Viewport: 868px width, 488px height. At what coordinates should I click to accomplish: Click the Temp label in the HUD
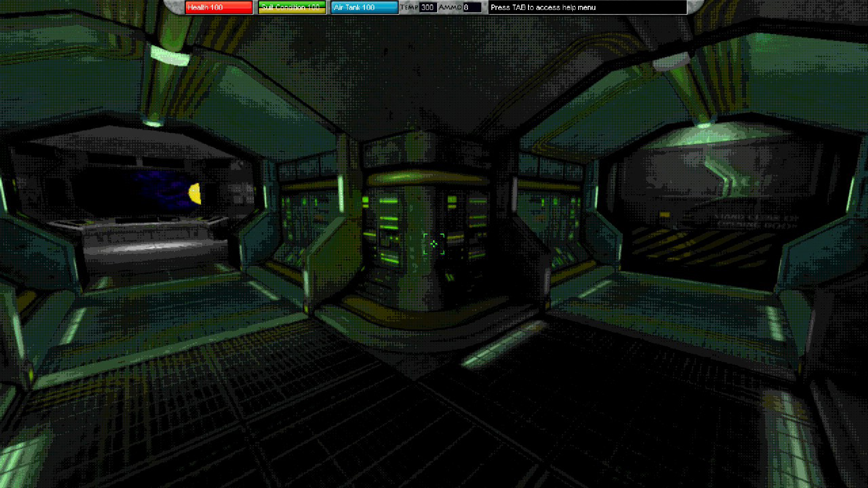coord(409,7)
